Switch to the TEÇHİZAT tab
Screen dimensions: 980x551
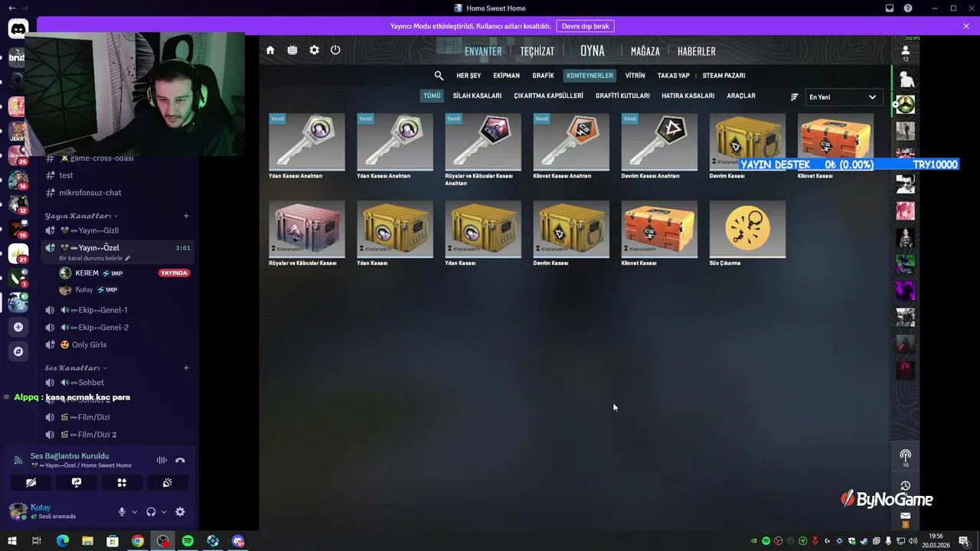tap(537, 51)
